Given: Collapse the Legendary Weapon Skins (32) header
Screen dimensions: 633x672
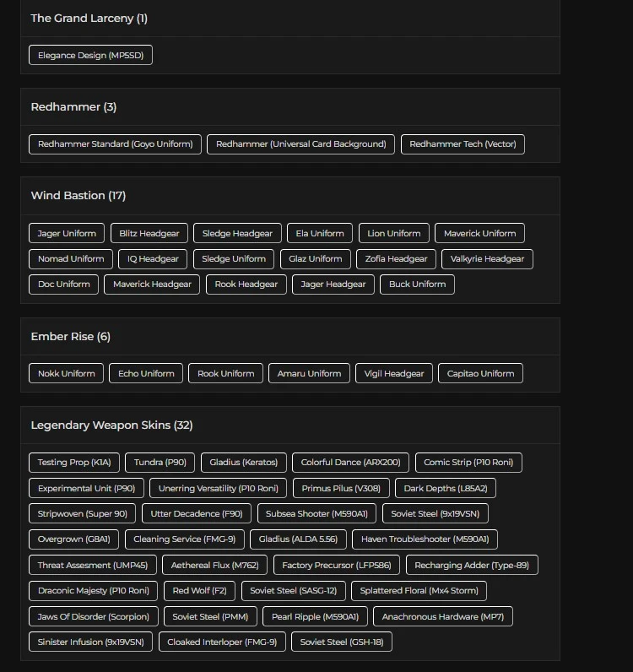Looking at the screenshot, I should (x=112, y=425).
